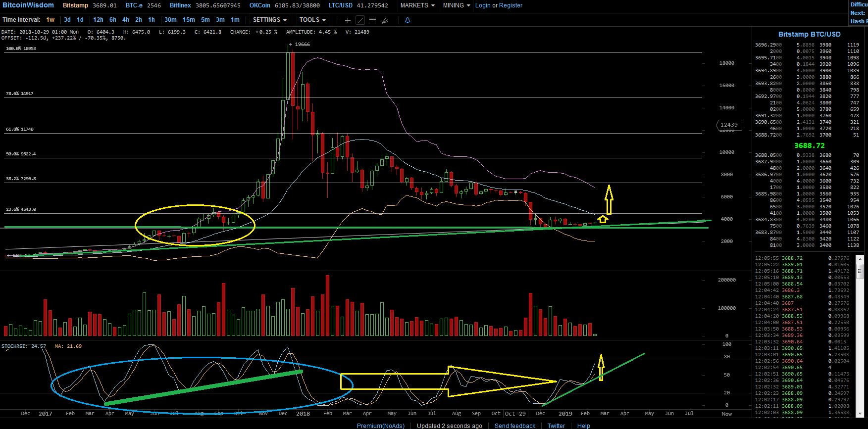Click the Updated 2 seconds ago status

[x=450, y=426]
